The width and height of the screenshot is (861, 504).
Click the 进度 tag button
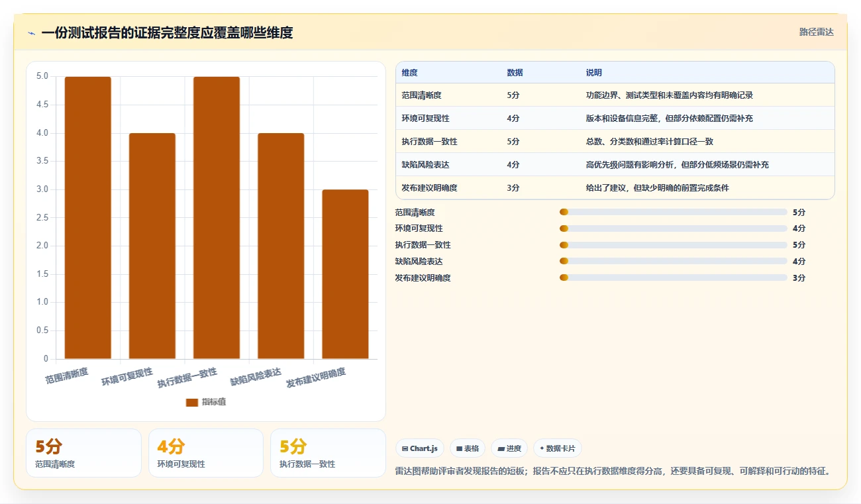[x=509, y=448]
